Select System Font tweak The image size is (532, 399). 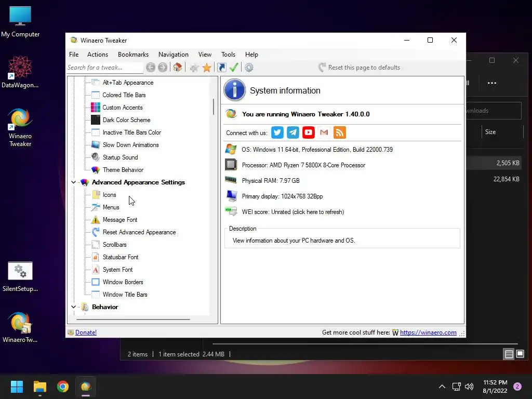(x=117, y=270)
